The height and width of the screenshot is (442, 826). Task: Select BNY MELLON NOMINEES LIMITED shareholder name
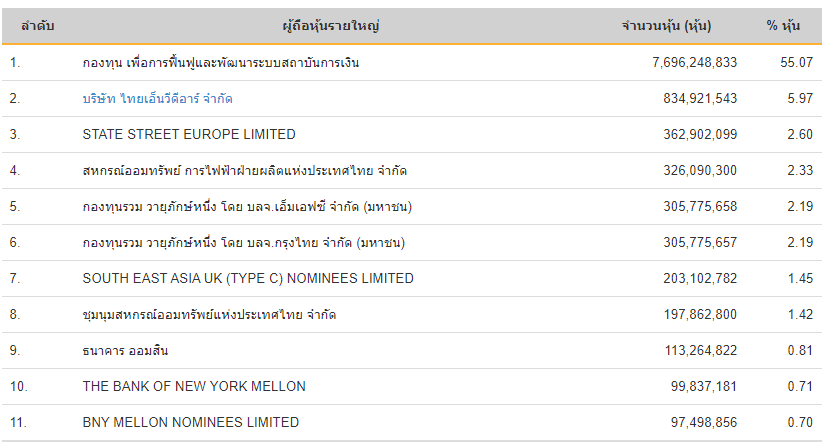(x=191, y=422)
